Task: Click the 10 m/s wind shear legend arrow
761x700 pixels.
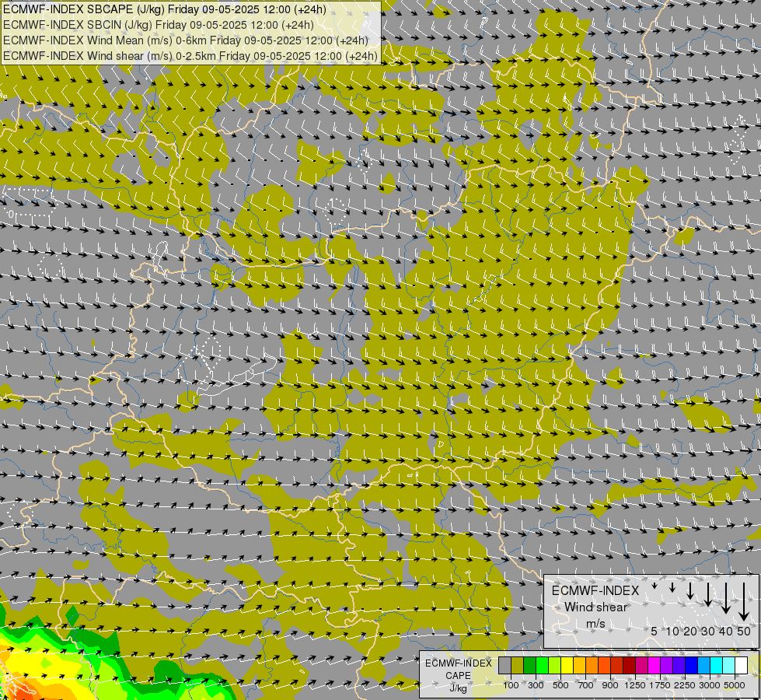Action: tap(672, 587)
